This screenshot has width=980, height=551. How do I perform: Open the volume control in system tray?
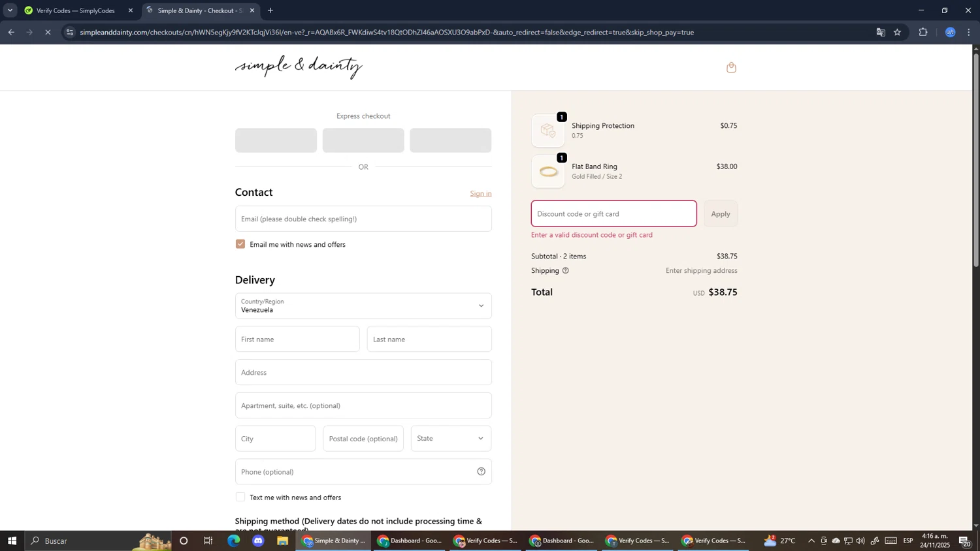coord(860,541)
